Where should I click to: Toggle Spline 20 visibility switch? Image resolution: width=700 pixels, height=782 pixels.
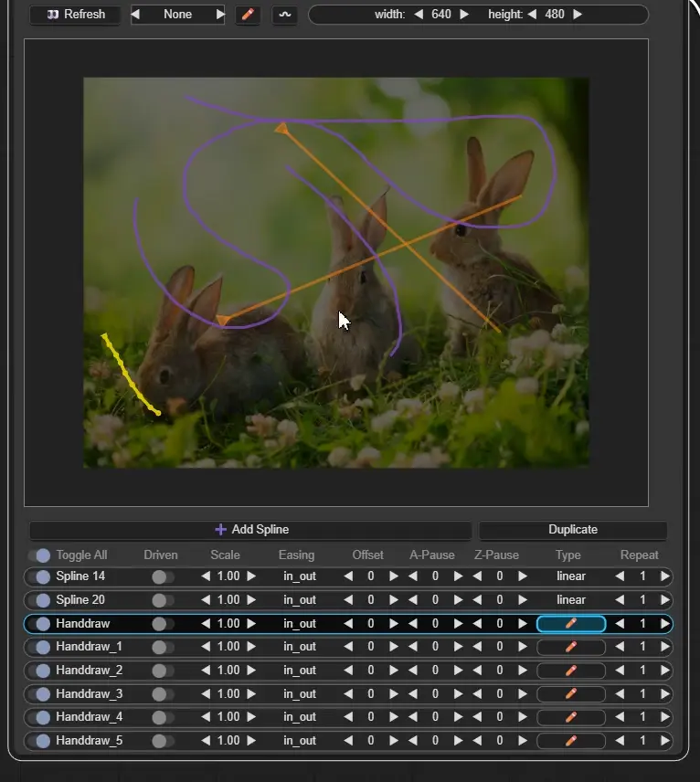[40, 600]
